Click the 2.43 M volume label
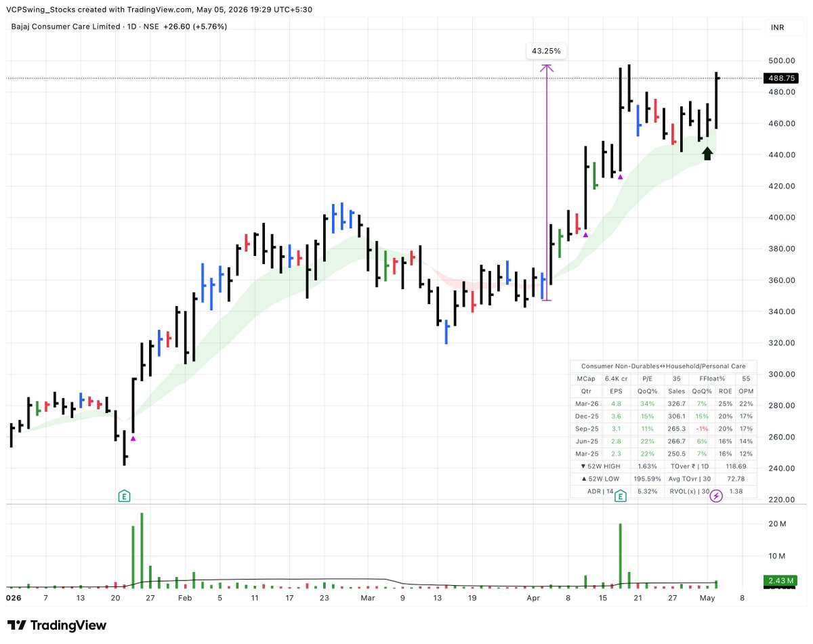The height and width of the screenshot is (644, 813). 780,581
